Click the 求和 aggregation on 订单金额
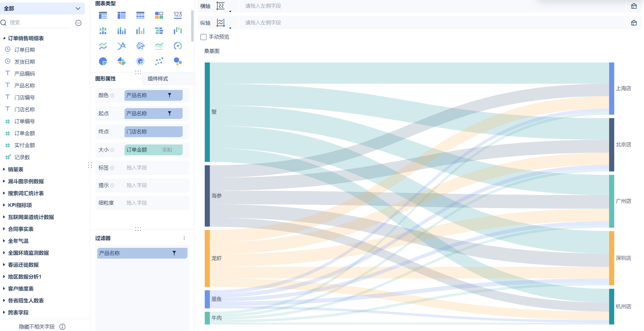The height and width of the screenshot is (331, 644). (x=167, y=150)
